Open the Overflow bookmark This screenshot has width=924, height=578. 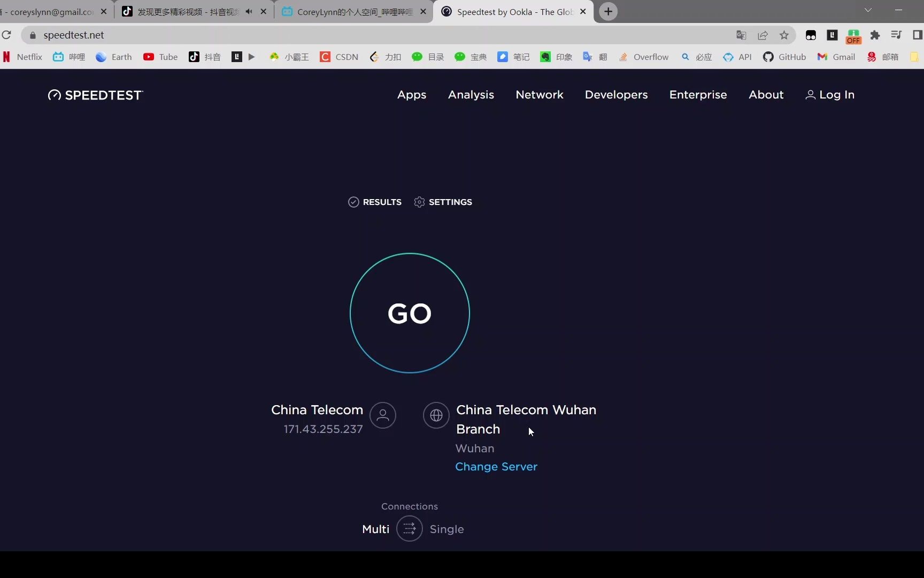(644, 57)
